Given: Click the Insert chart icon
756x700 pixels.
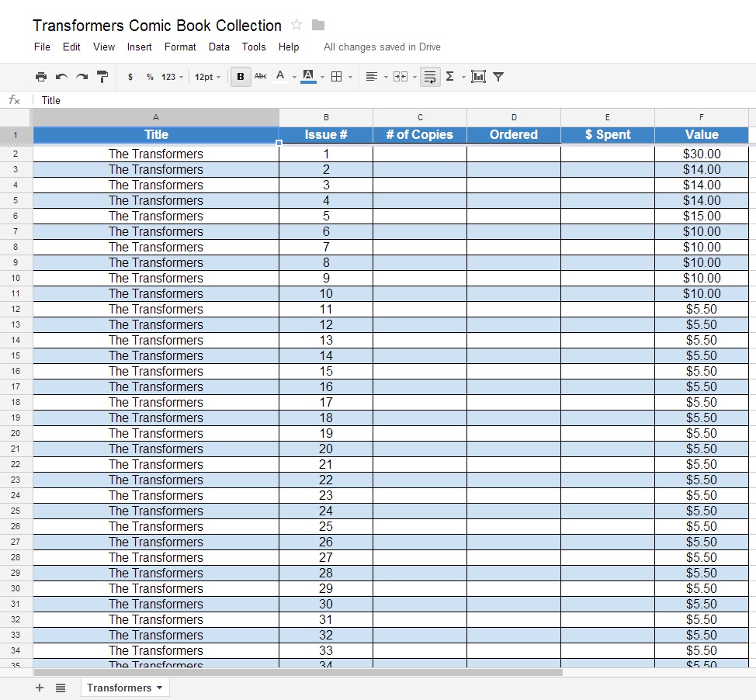Looking at the screenshot, I should (478, 77).
